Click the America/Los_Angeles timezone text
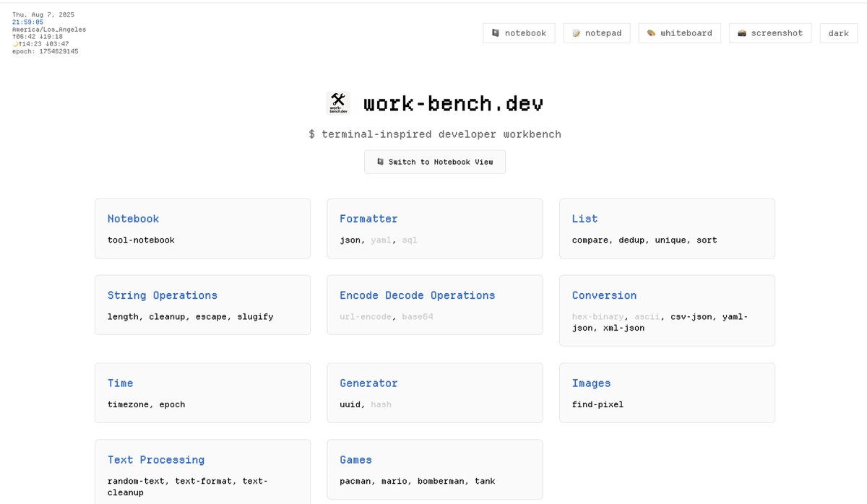This screenshot has width=867, height=504. tap(49, 30)
